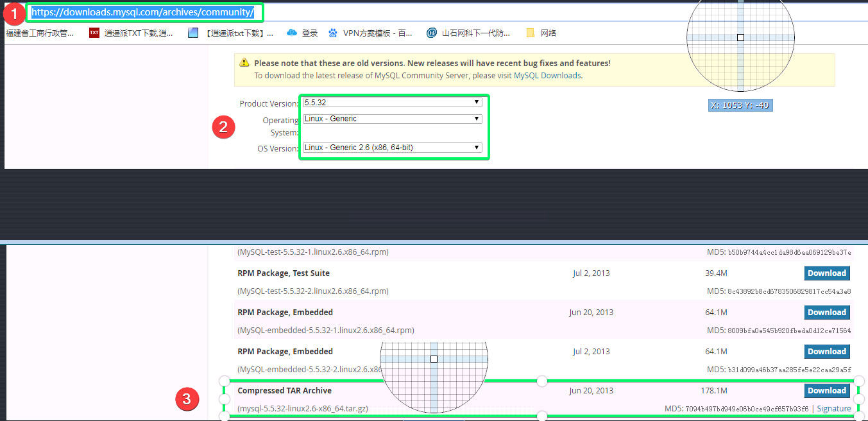Viewport: 868px width, 421px height.
Task: Open the 登录 bookmark
Action: (x=310, y=33)
